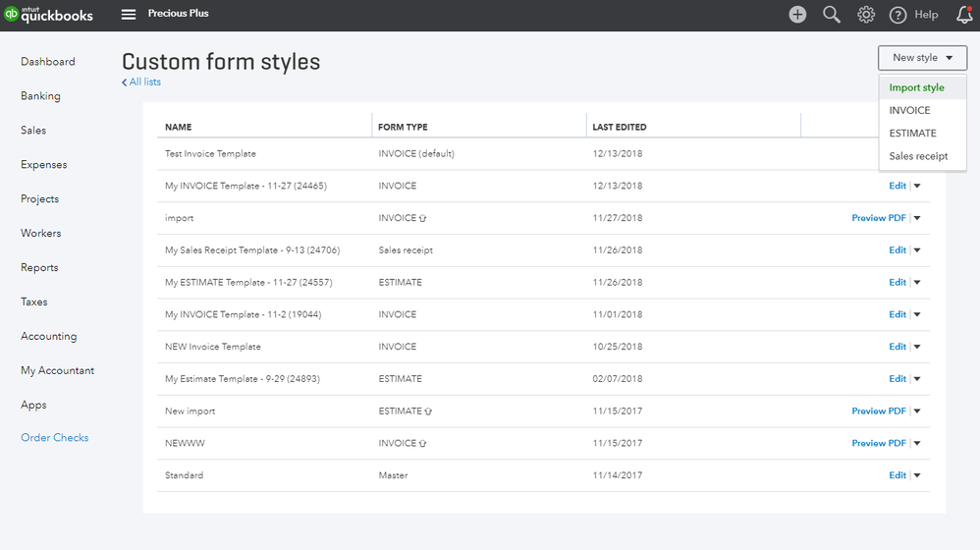Click upload icon next to NEWWW invoice

pyautogui.click(x=422, y=444)
